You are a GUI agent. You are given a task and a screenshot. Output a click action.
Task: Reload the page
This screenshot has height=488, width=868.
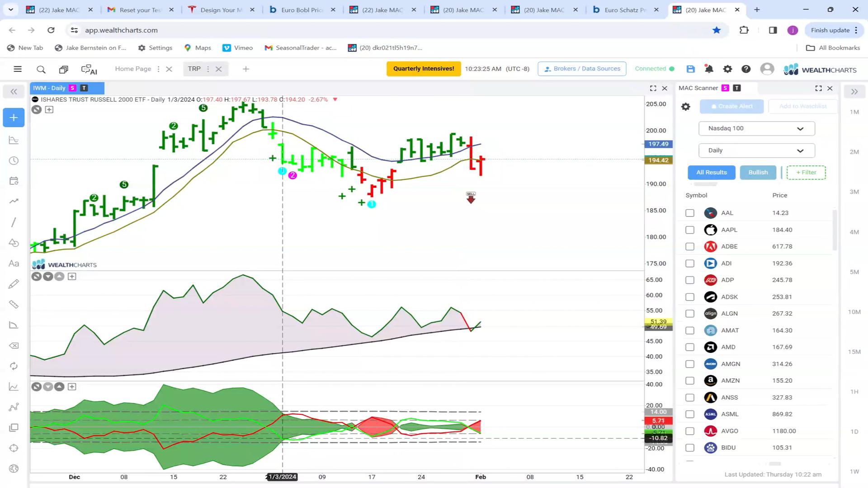tap(51, 30)
